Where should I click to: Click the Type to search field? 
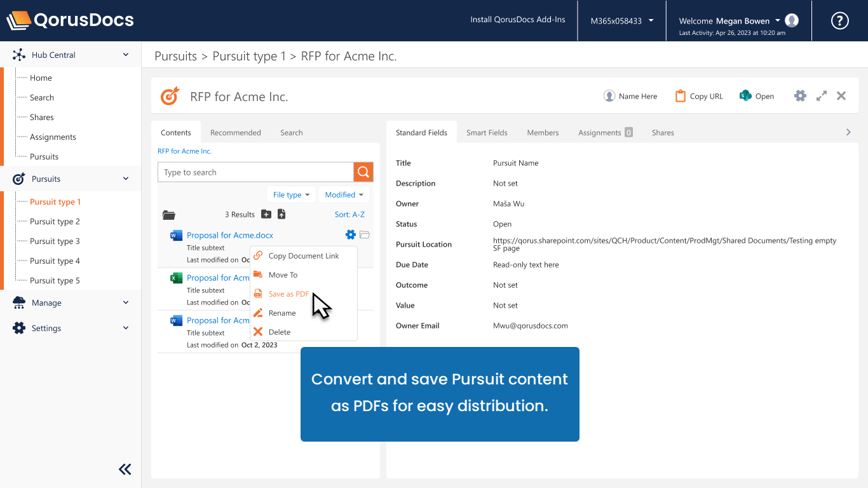click(255, 172)
